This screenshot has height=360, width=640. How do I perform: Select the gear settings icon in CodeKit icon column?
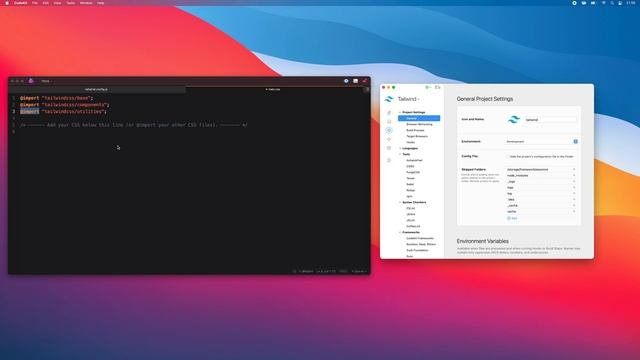389,130
